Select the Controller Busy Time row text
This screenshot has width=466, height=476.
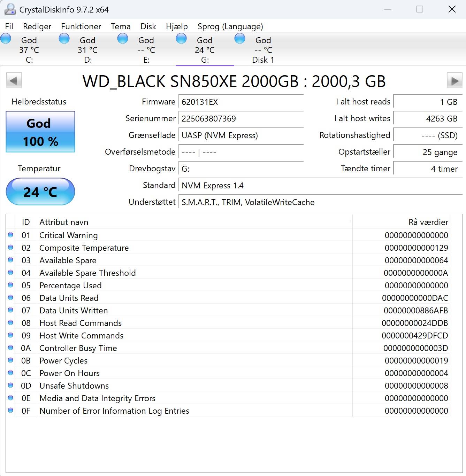click(x=78, y=348)
